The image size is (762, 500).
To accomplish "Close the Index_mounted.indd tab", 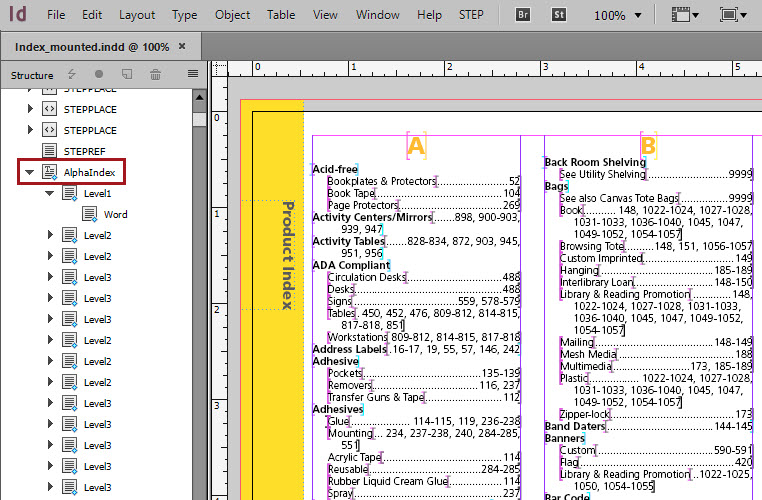I will [x=181, y=46].
